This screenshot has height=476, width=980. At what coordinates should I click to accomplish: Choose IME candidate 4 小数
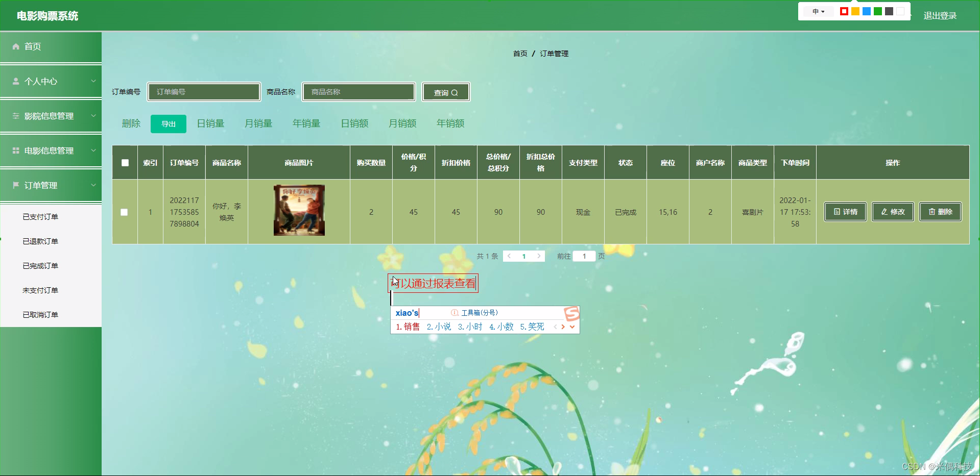click(x=501, y=327)
